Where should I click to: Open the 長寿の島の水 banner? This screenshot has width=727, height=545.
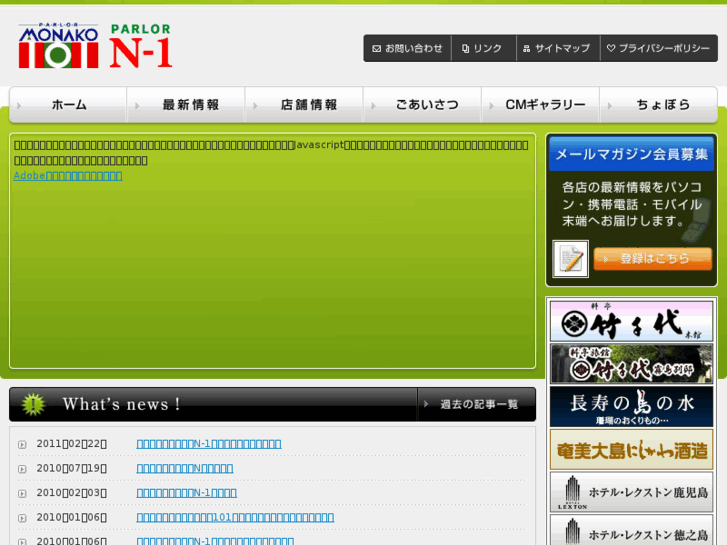pos(631,407)
